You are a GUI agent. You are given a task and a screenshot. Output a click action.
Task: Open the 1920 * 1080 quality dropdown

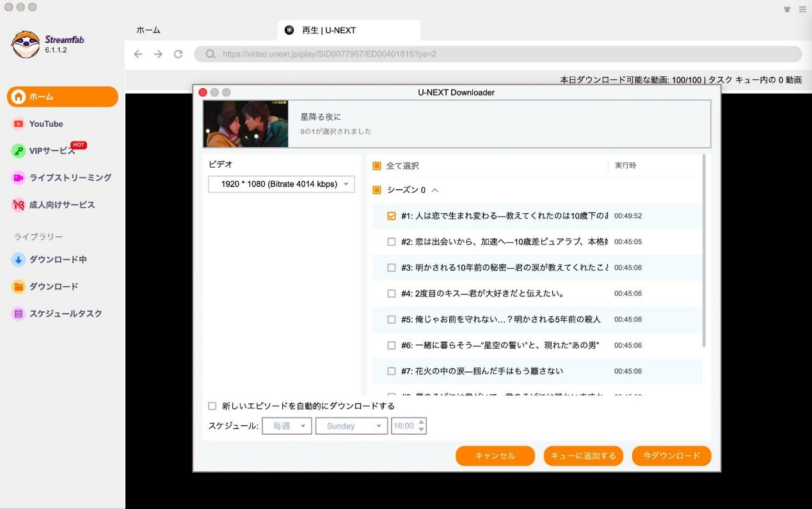tap(280, 184)
